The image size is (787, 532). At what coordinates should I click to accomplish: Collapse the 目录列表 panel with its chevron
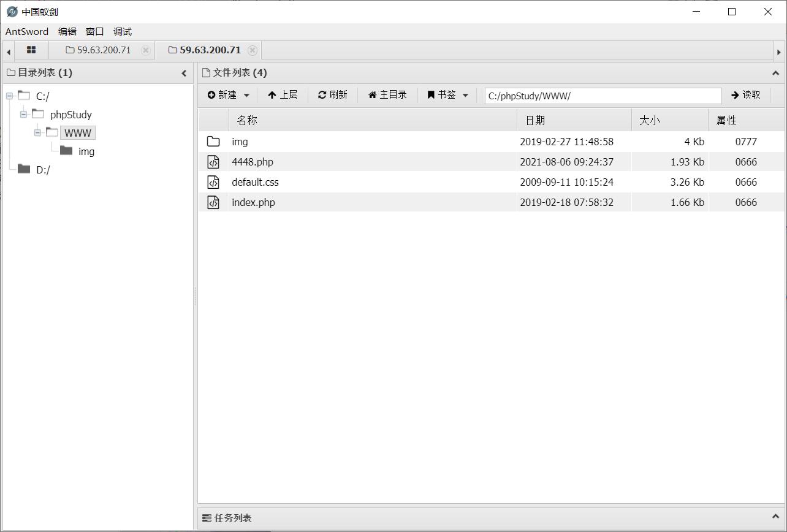pyautogui.click(x=184, y=72)
